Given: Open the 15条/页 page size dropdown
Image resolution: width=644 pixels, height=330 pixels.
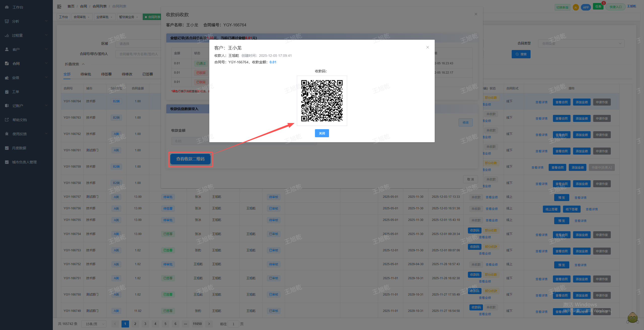Looking at the screenshot, I should click(94, 324).
